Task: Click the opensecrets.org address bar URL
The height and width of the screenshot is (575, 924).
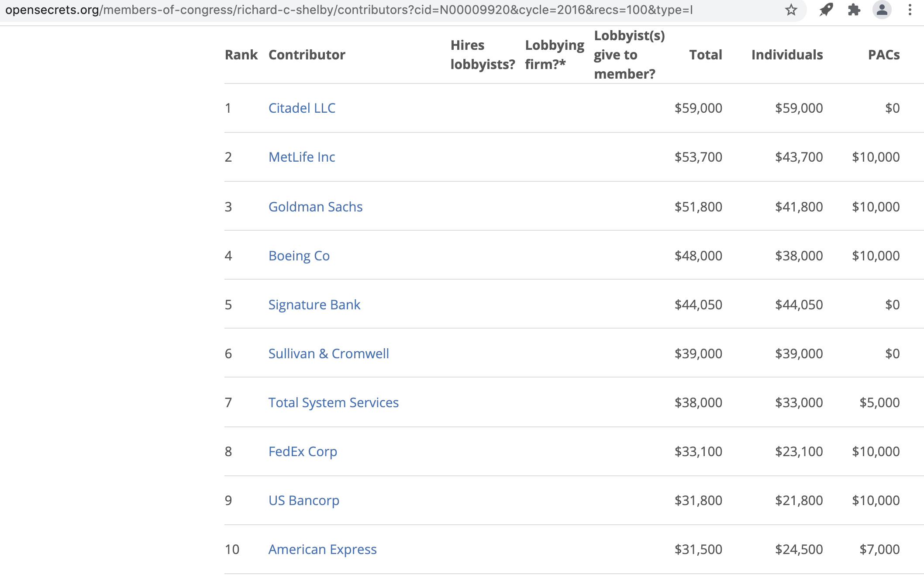Action: 349,10
